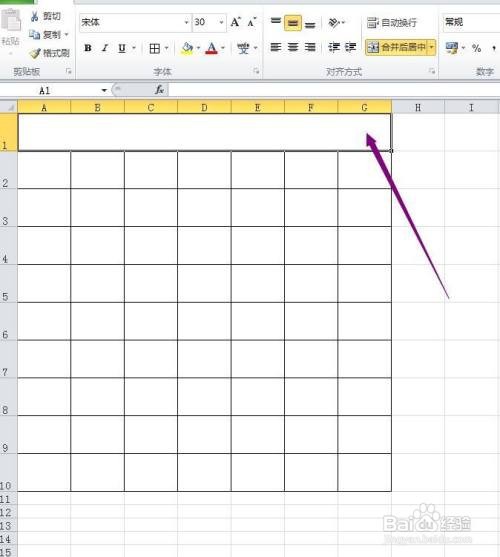Apply the red font color A
This screenshot has height=557, width=500.
pos(212,48)
